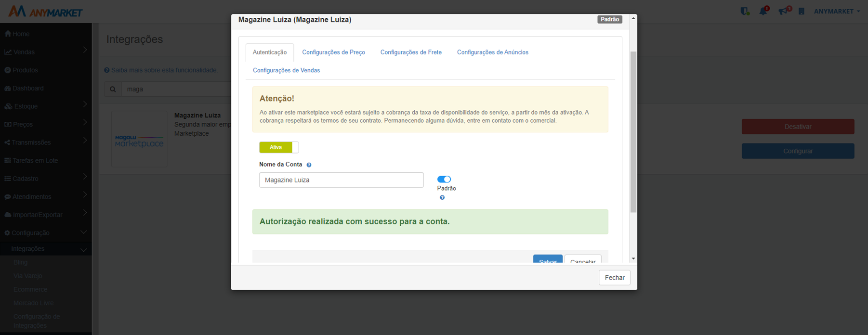Screen dimensions: 868x335
Task: Click the Magalu Marketplace logo thumbnail
Action: (x=139, y=139)
